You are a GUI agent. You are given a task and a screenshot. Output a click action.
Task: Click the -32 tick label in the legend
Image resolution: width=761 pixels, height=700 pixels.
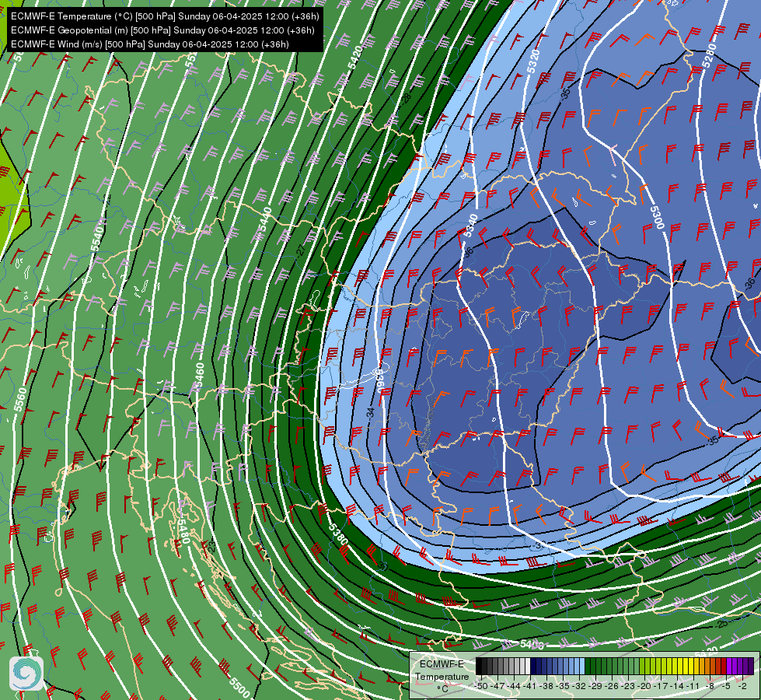click(579, 686)
